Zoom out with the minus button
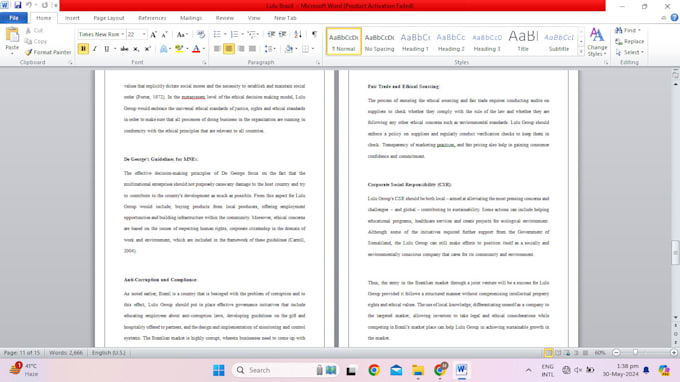The width and height of the screenshot is (680, 382). [x=616, y=353]
